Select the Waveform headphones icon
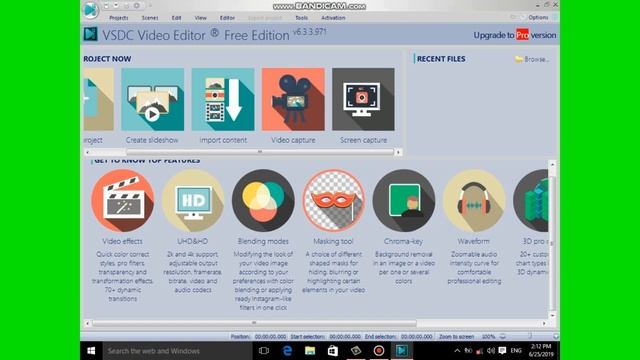 pos(474,200)
